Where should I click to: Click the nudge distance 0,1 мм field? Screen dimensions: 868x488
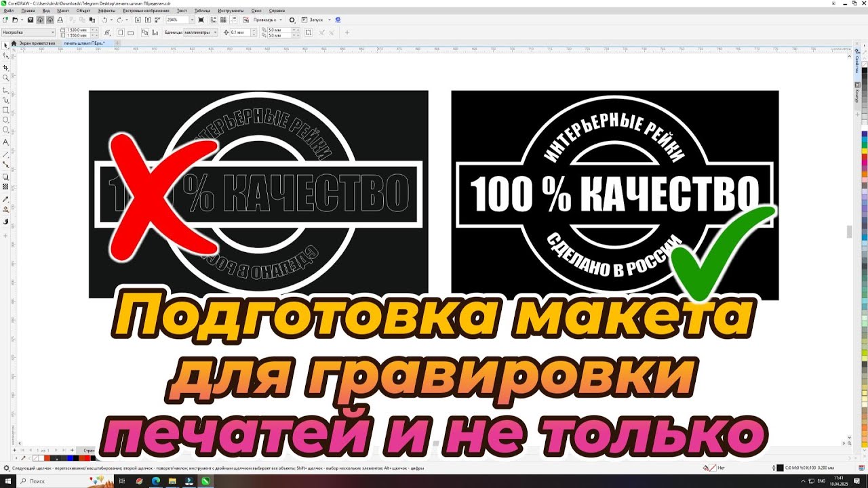[240, 33]
